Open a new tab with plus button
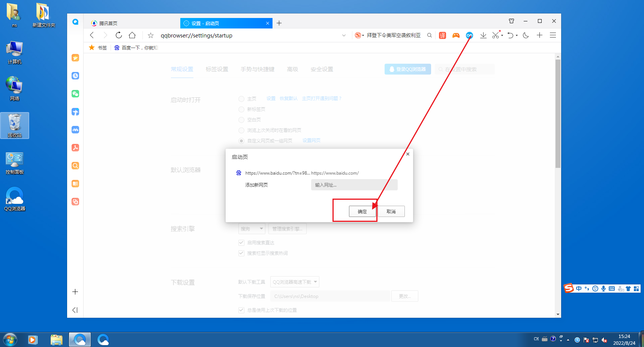This screenshot has width=644, height=347. 279,23
